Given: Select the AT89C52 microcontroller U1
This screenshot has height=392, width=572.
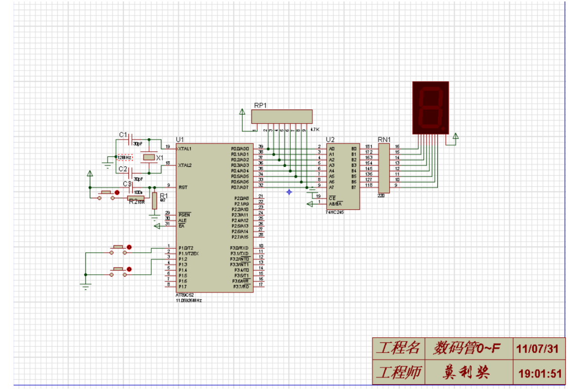Looking at the screenshot, I should [214, 218].
